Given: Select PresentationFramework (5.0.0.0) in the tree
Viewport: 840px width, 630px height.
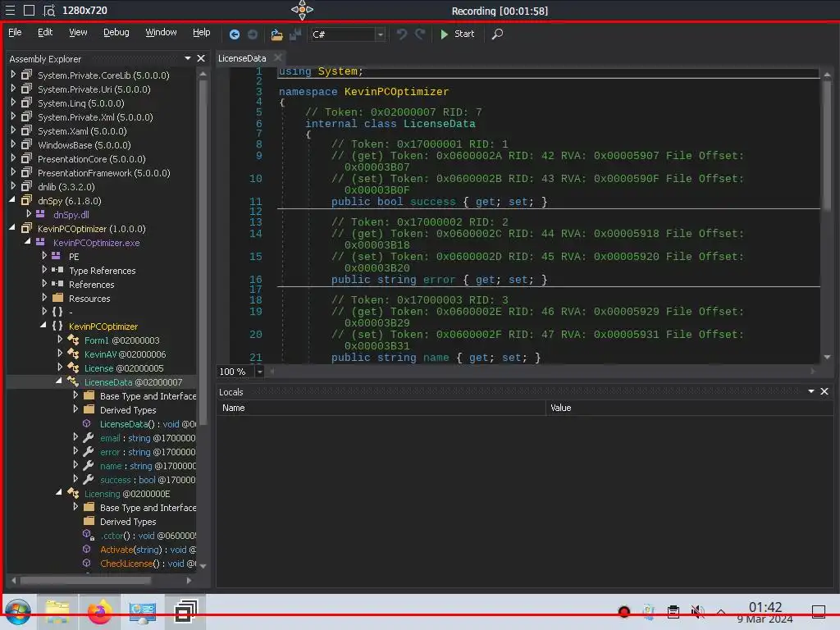Looking at the screenshot, I should click(104, 173).
